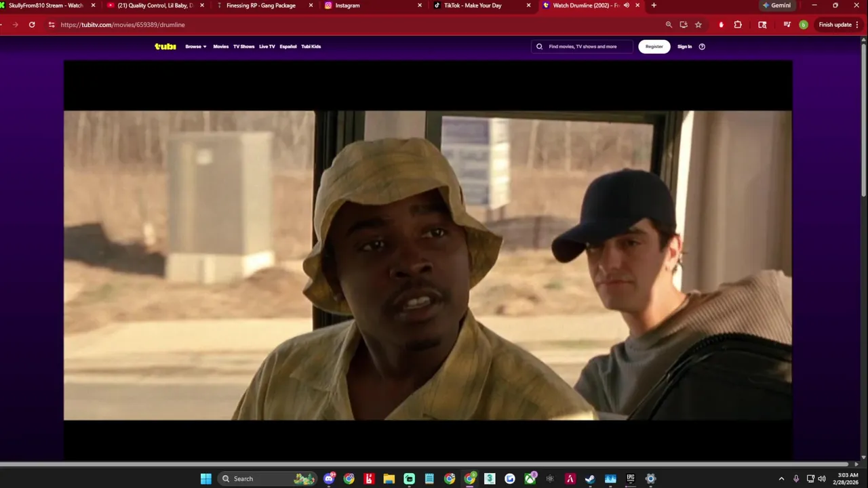Screen dimensions: 868x488
Task: Open File Explorer from the taskbar
Action: tap(389, 479)
